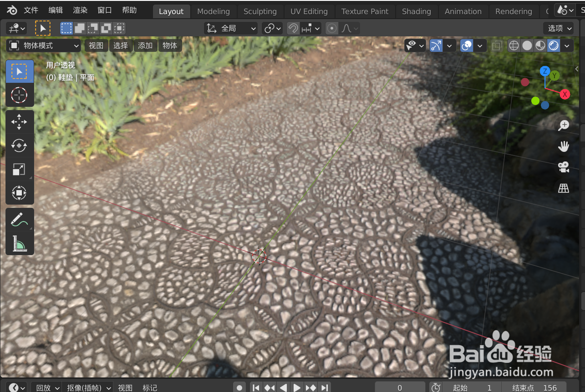The width and height of the screenshot is (585, 392).
Task: Select the Transform tool in toolbar
Action: [19, 193]
